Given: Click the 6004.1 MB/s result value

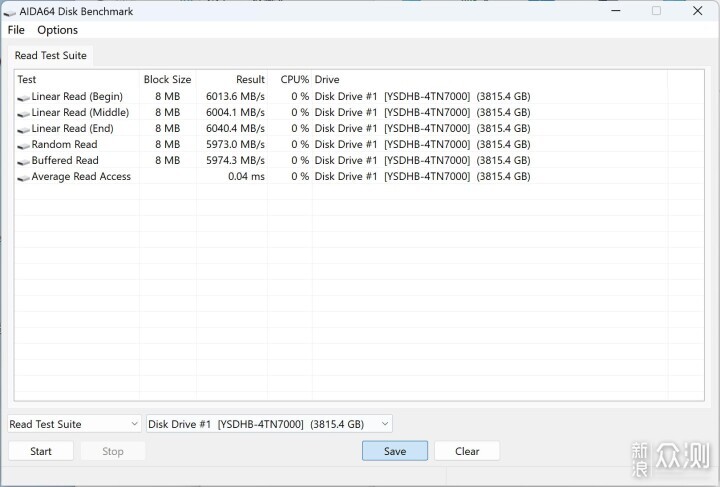Looking at the screenshot, I should 235,112.
